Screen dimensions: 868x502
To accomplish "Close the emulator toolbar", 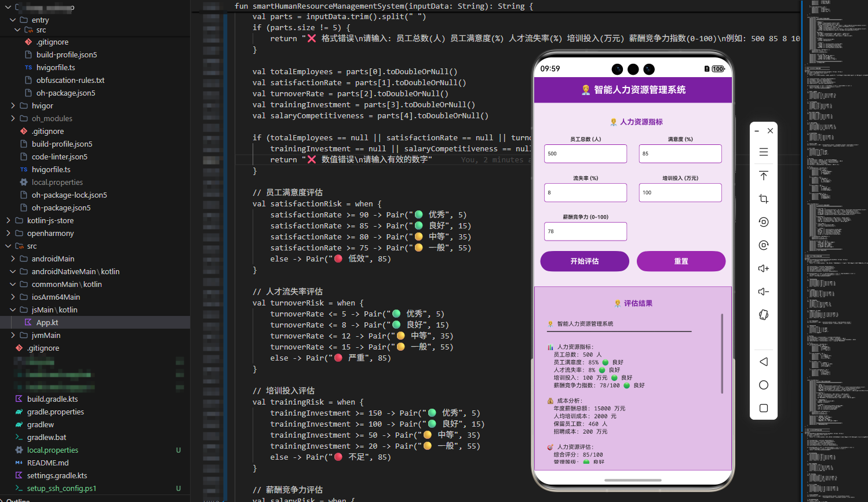I will click(x=770, y=131).
